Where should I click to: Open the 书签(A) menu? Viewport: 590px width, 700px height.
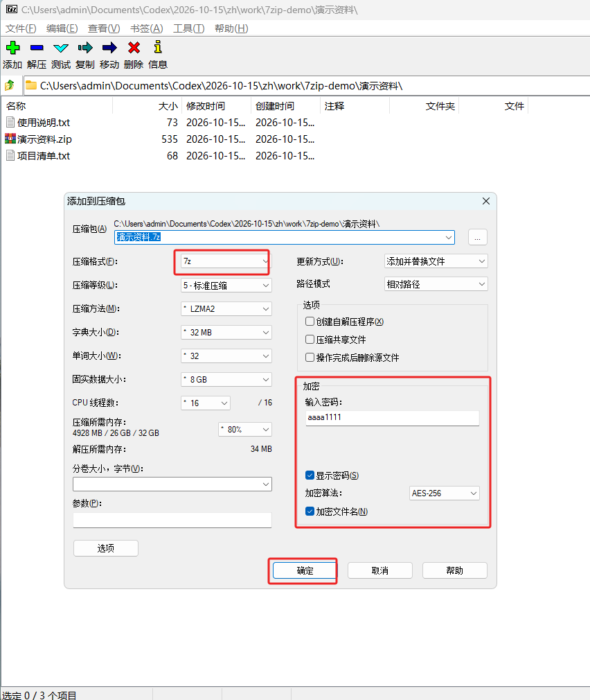(146, 28)
